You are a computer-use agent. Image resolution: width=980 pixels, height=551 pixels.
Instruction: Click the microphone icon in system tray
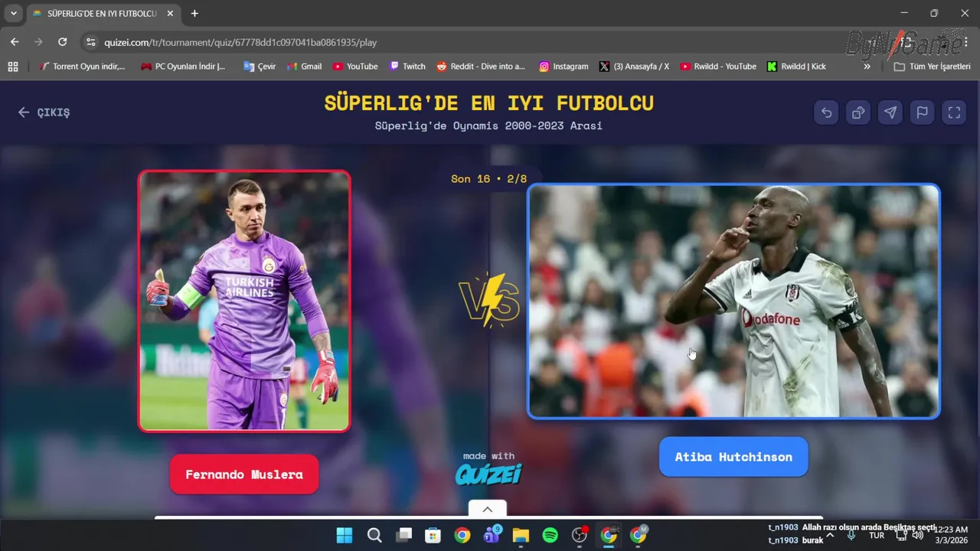(851, 535)
